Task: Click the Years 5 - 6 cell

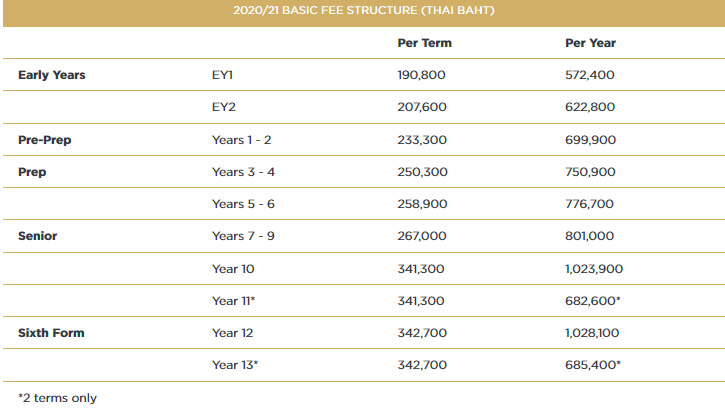Action: (x=243, y=204)
